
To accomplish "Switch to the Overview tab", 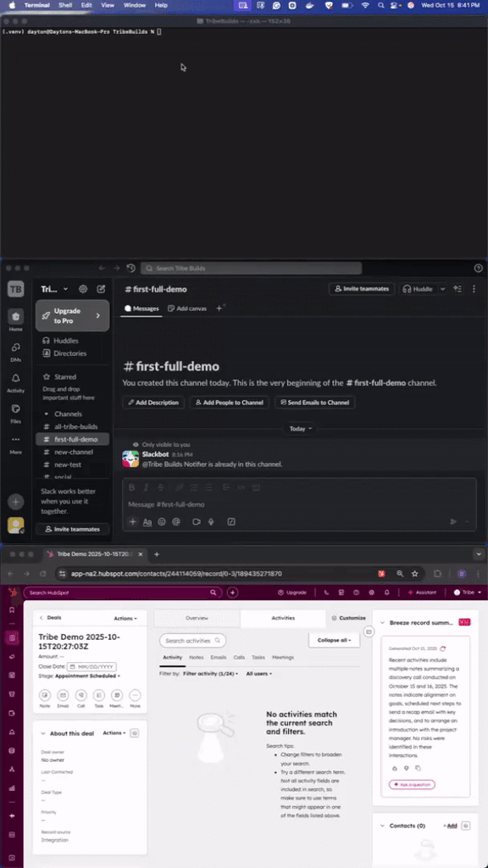I will tap(197, 618).
